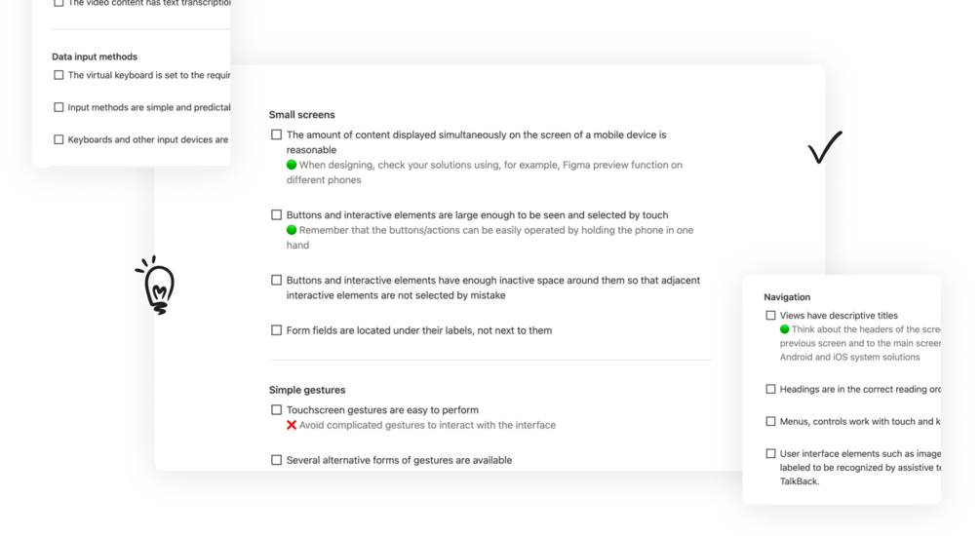Viewport: 980px width, 536px height.
Task: Check views have descriptive titles box
Action: click(x=770, y=316)
